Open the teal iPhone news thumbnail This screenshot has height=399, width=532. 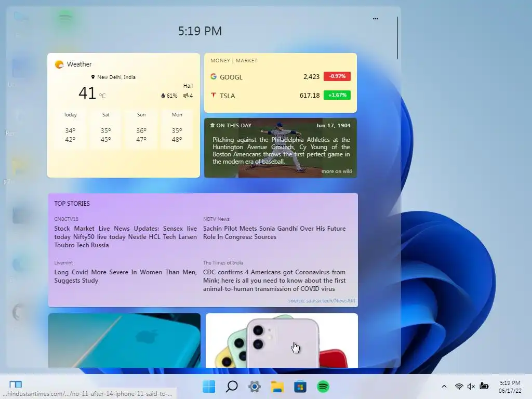point(124,340)
